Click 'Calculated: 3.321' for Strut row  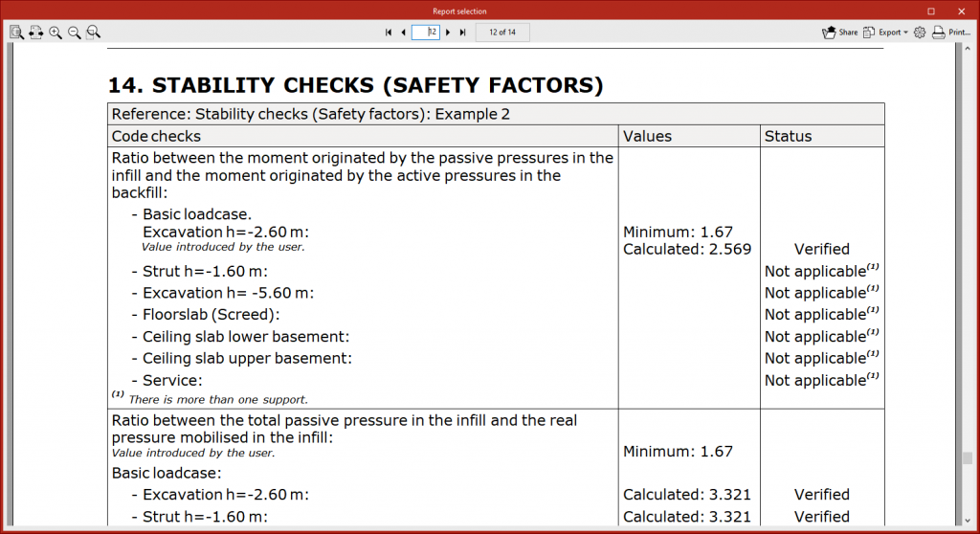pos(687,517)
